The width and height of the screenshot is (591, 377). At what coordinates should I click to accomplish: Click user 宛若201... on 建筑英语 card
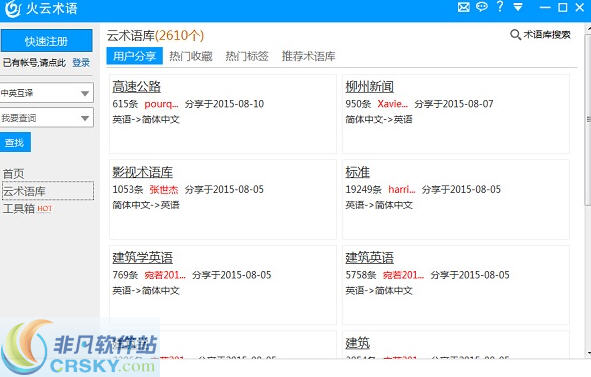[x=403, y=275]
